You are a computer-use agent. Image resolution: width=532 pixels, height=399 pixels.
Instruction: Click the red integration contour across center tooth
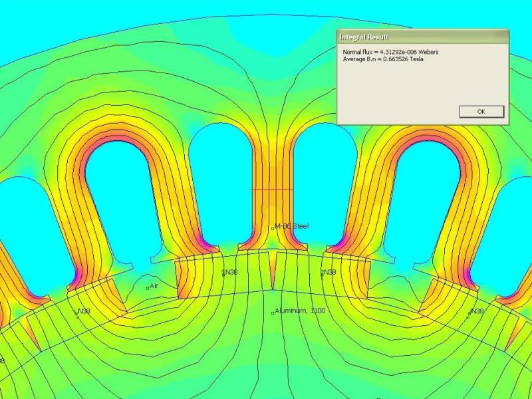(271, 190)
